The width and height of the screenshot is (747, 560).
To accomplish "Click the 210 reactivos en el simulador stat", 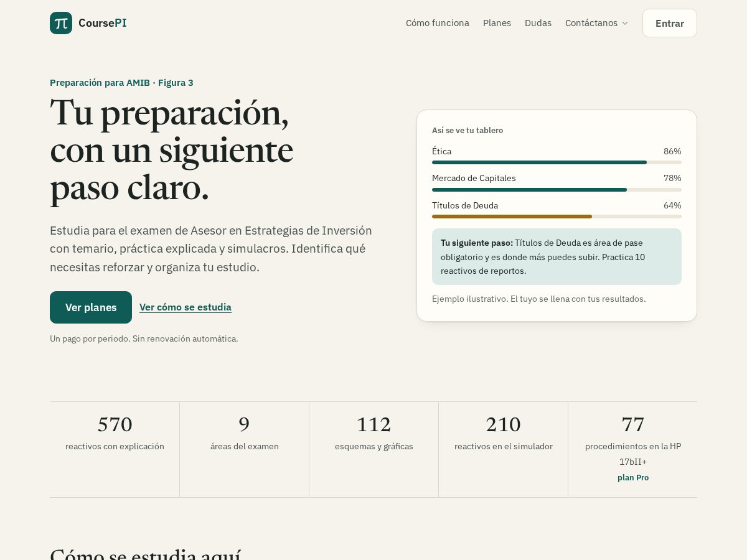I will coord(504,449).
